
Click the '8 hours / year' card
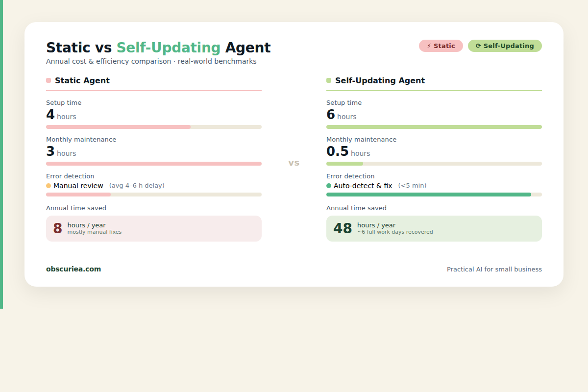click(154, 228)
